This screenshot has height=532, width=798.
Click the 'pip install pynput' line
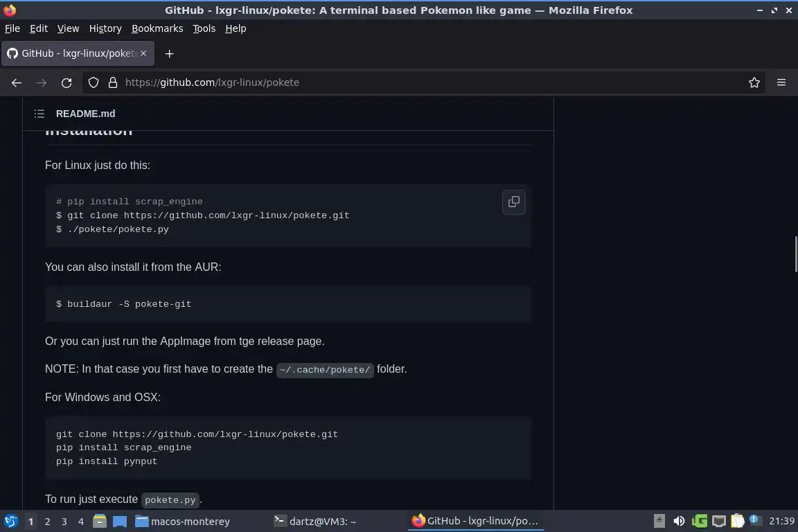point(107,461)
